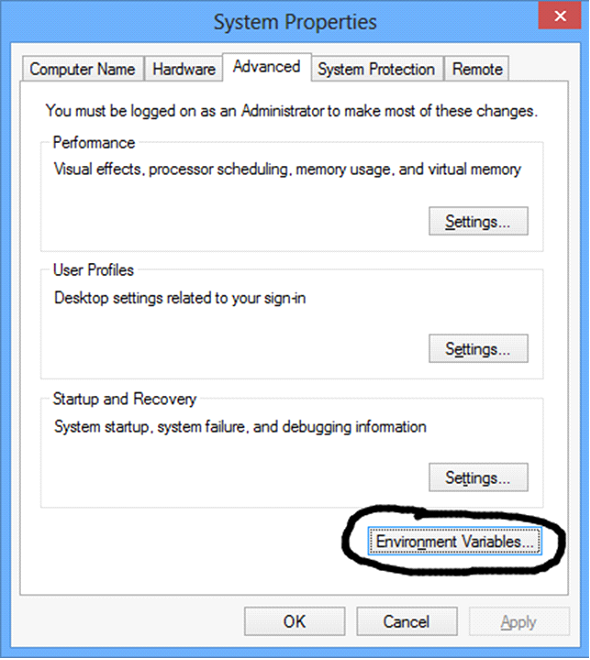Select the Advanced tab
Screen dimensions: 590x660
[267, 67]
